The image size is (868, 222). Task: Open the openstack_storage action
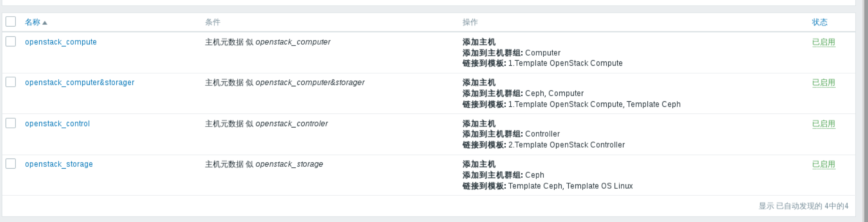58,164
